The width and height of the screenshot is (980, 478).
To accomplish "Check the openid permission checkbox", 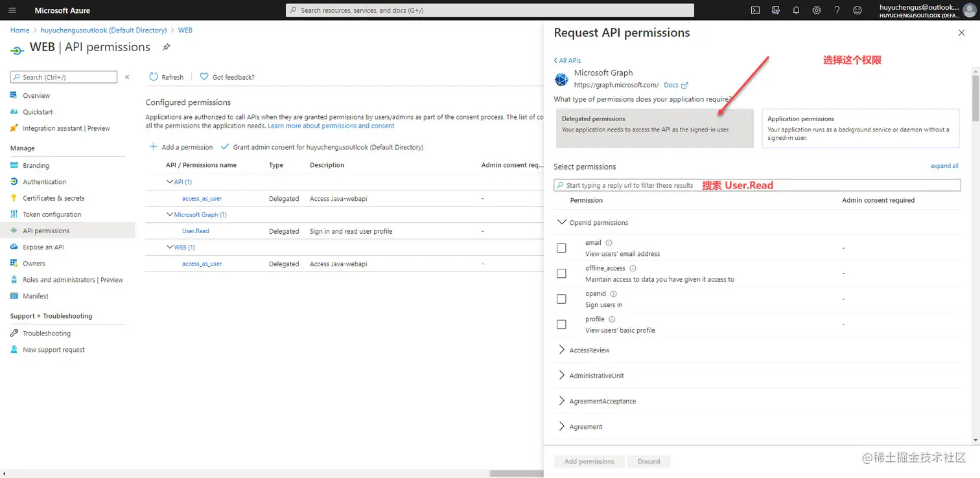I will tap(561, 299).
